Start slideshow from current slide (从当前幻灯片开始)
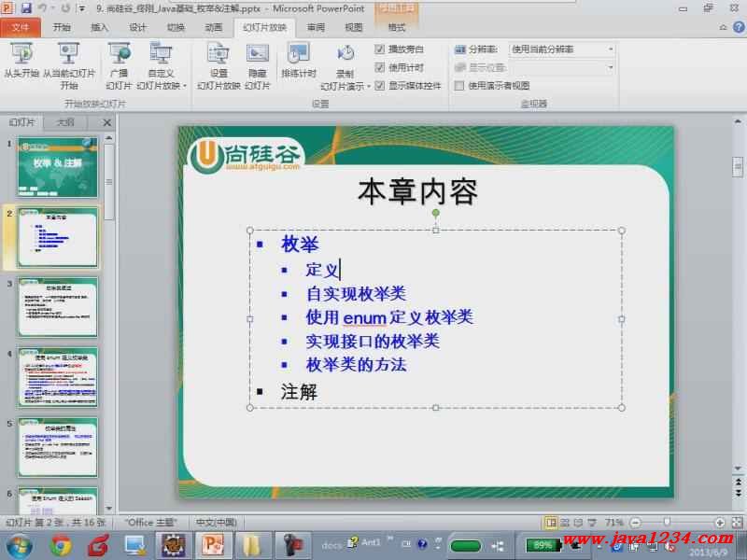The image size is (747, 560). pos(69,65)
